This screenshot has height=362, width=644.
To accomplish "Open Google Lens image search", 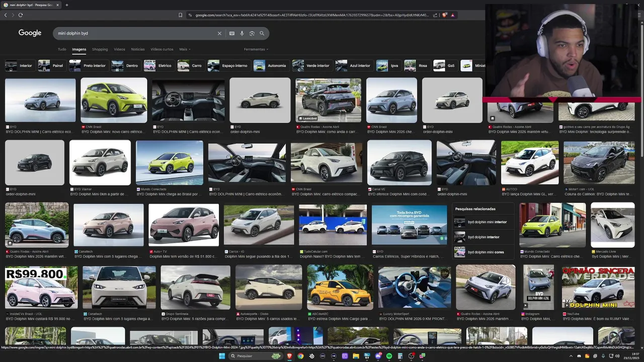I will tap(252, 33).
